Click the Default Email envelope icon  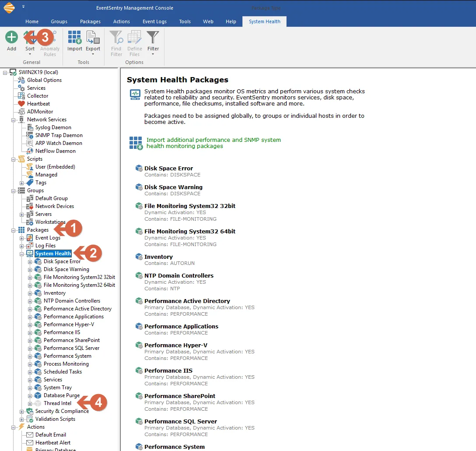click(x=30, y=435)
